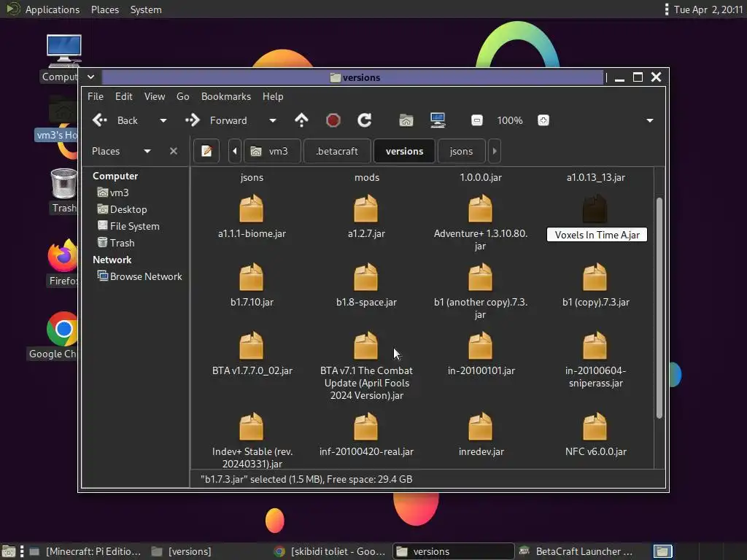The image size is (747, 560).
Task: Open the Go menu
Action: 183,96
